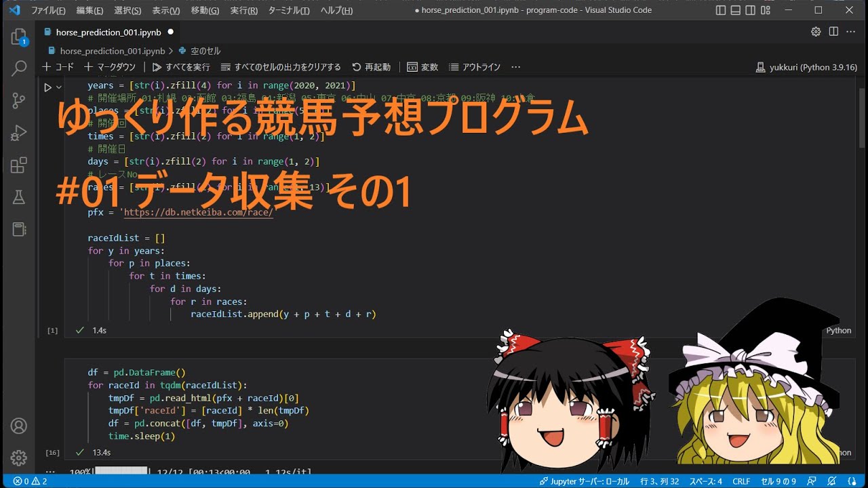Click すべてを実行 run all button
The width and height of the screenshot is (868, 488).
tap(181, 67)
